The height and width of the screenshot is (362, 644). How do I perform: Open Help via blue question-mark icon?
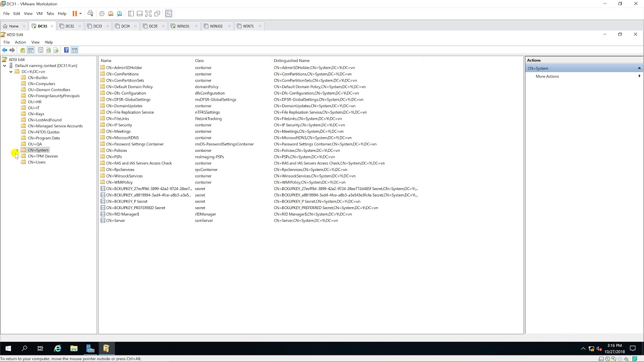[66, 50]
